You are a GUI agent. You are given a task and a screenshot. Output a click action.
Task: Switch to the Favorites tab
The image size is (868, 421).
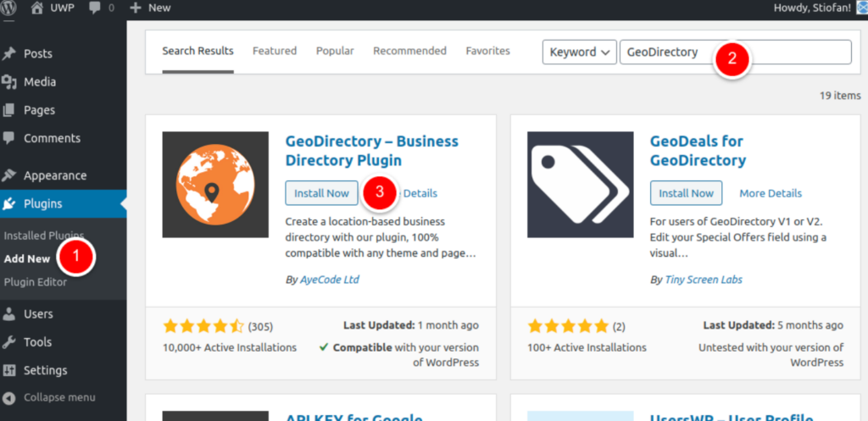(x=487, y=51)
